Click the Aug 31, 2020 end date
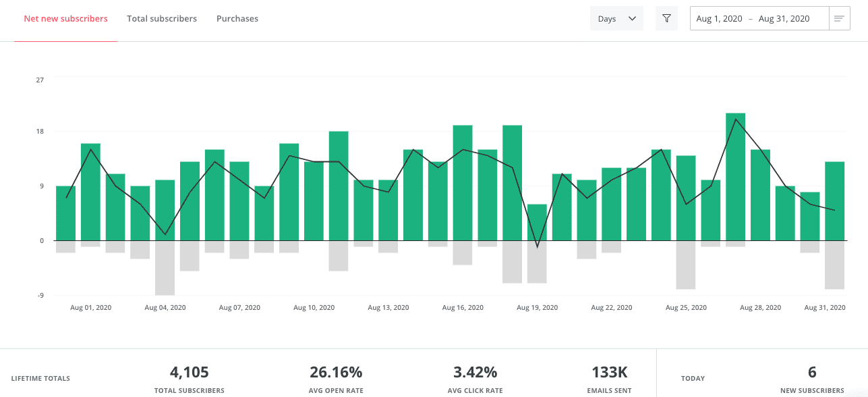This screenshot has width=868, height=397. pos(784,19)
